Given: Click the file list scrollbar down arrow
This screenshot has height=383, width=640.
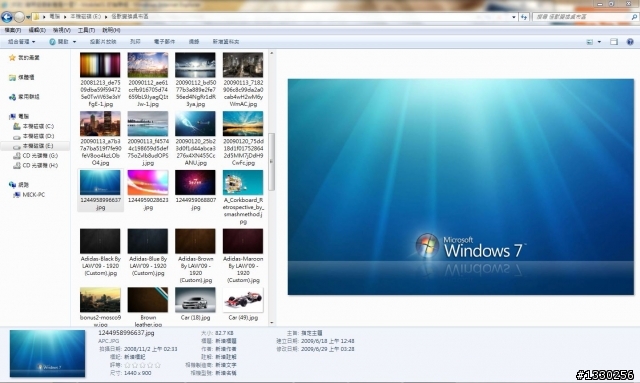Looking at the screenshot, I should pos(271,323).
